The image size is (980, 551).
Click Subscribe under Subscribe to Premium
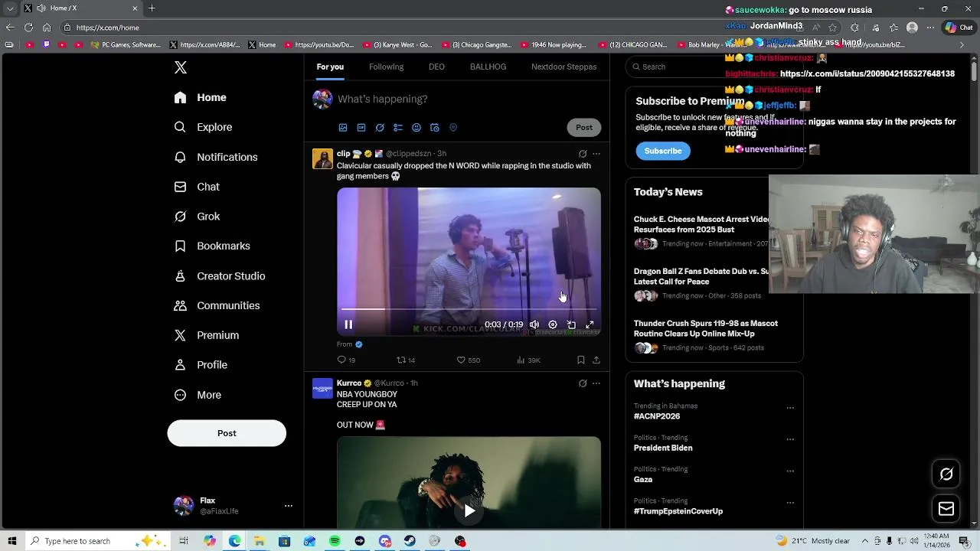click(x=663, y=151)
